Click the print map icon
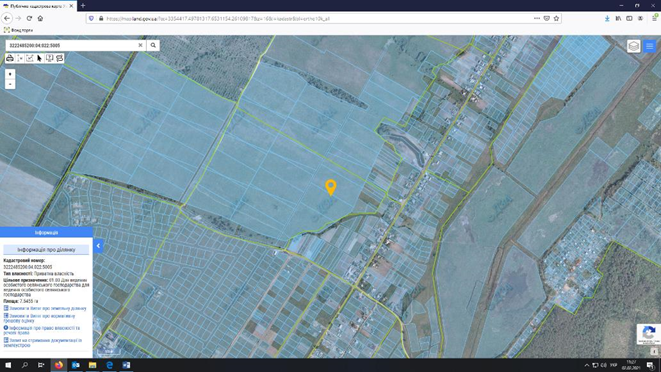 (x=10, y=58)
